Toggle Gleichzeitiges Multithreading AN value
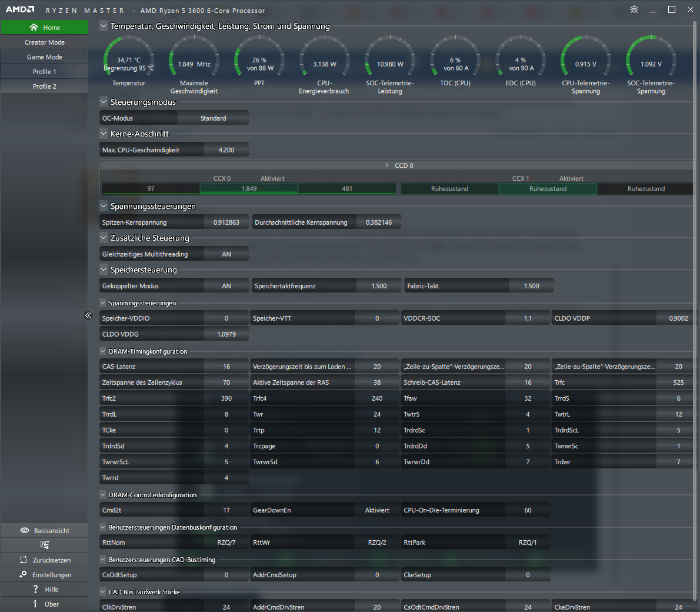This screenshot has width=700, height=612. coord(226,254)
